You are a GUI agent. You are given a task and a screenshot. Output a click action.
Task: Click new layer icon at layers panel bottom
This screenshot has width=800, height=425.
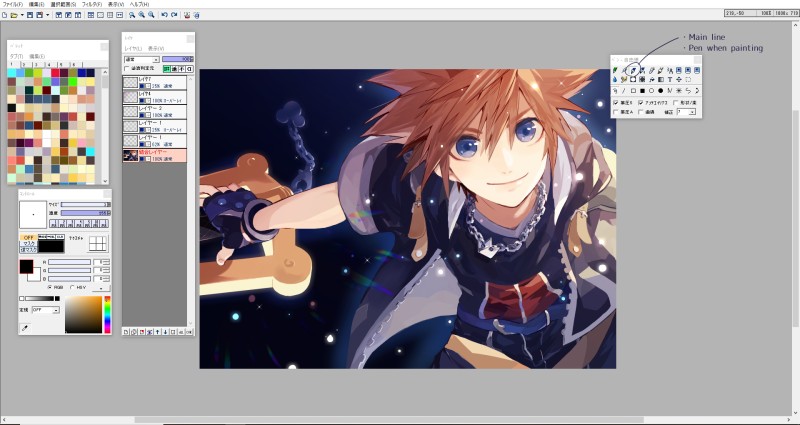point(126,332)
